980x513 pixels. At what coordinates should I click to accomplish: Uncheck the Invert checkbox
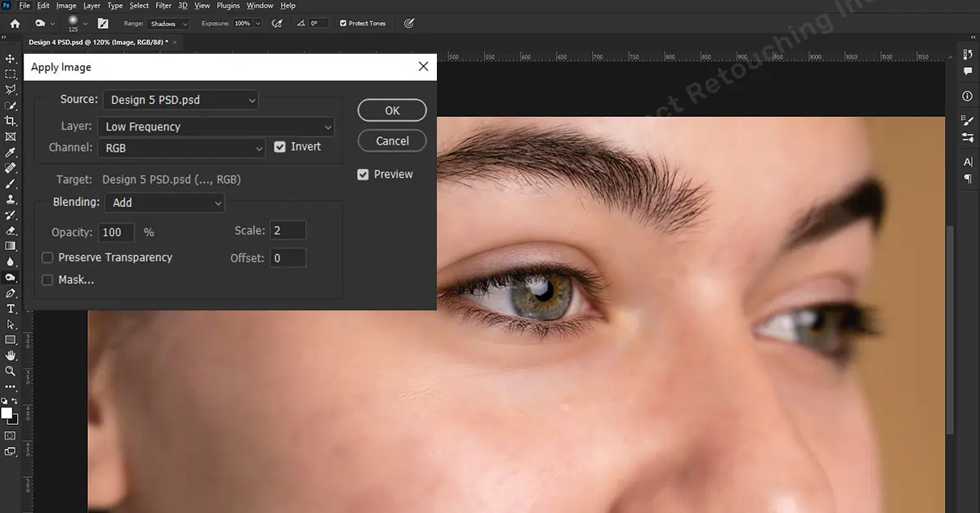[x=278, y=146]
